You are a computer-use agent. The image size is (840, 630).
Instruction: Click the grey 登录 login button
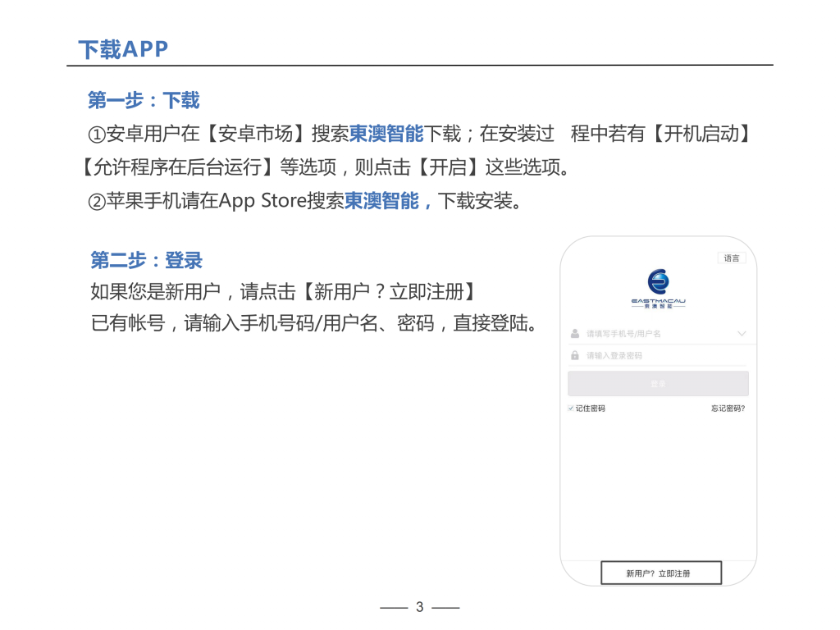(658, 384)
